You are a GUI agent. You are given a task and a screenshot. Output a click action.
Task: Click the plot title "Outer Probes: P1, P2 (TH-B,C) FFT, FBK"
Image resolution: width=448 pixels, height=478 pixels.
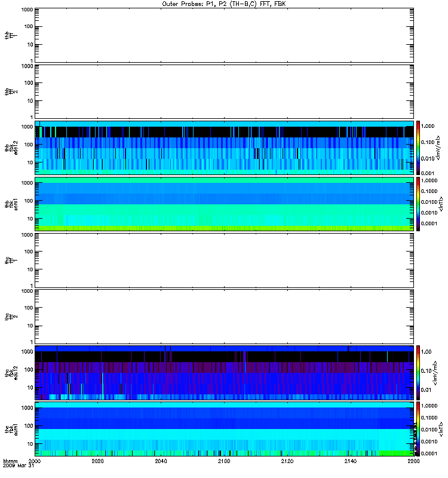(223, 4)
